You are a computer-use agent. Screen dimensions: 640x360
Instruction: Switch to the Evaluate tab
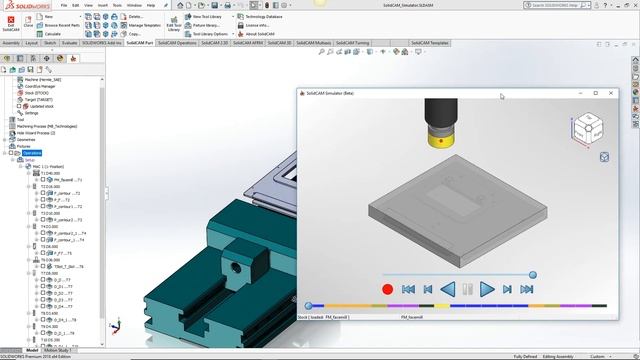(x=69, y=43)
